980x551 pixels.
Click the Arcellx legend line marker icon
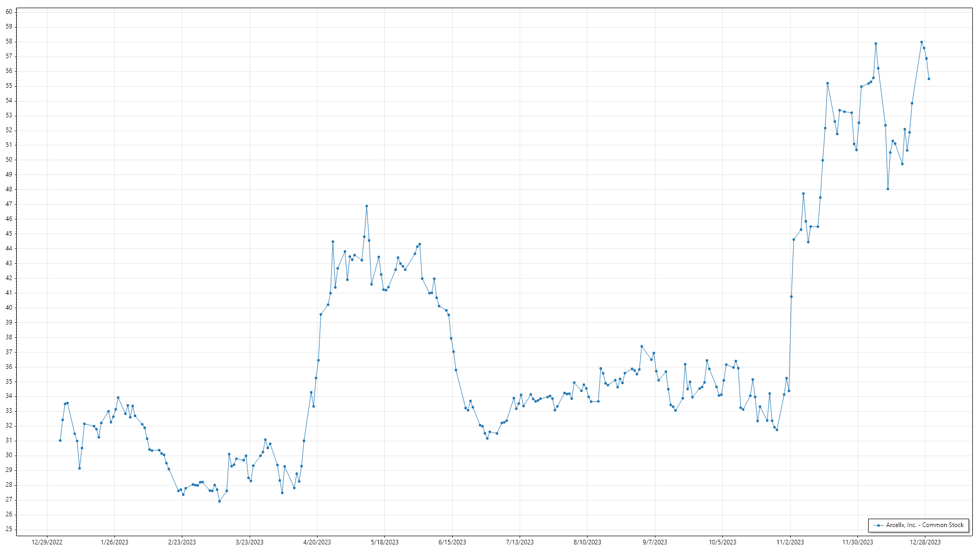click(x=878, y=525)
